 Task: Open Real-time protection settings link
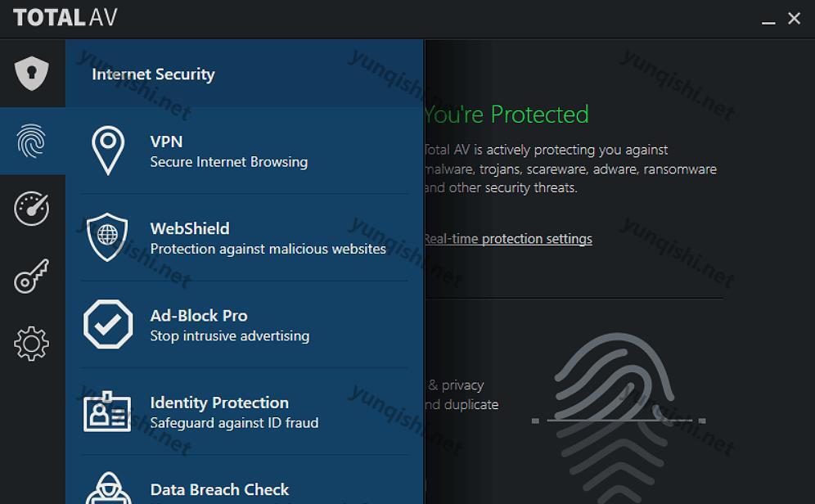pyautogui.click(x=508, y=238)
